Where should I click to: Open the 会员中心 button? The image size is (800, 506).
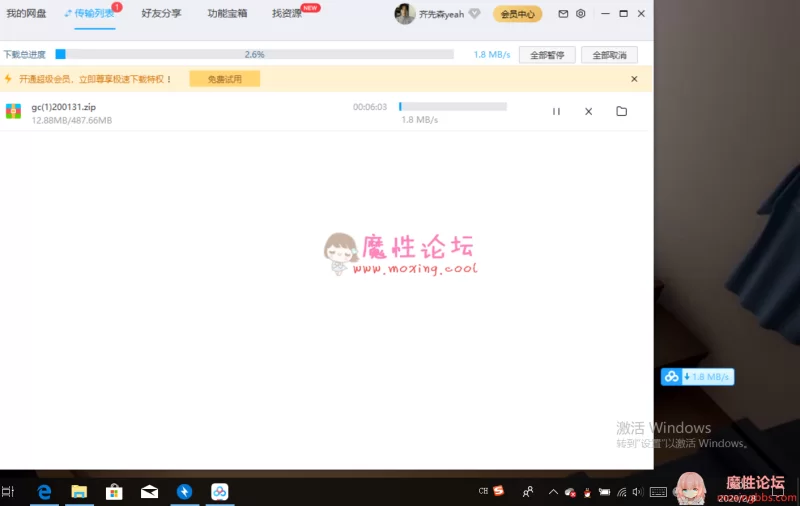pos(517,14)
